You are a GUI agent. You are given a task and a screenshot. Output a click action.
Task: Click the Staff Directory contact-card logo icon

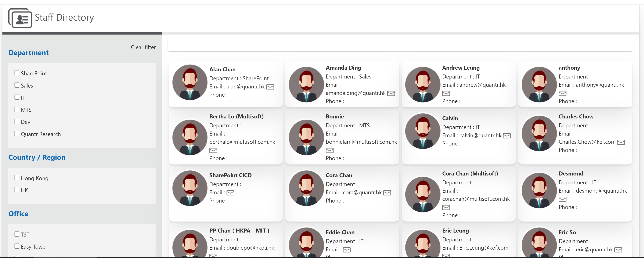pyautogui.click(x=20, y=18)
